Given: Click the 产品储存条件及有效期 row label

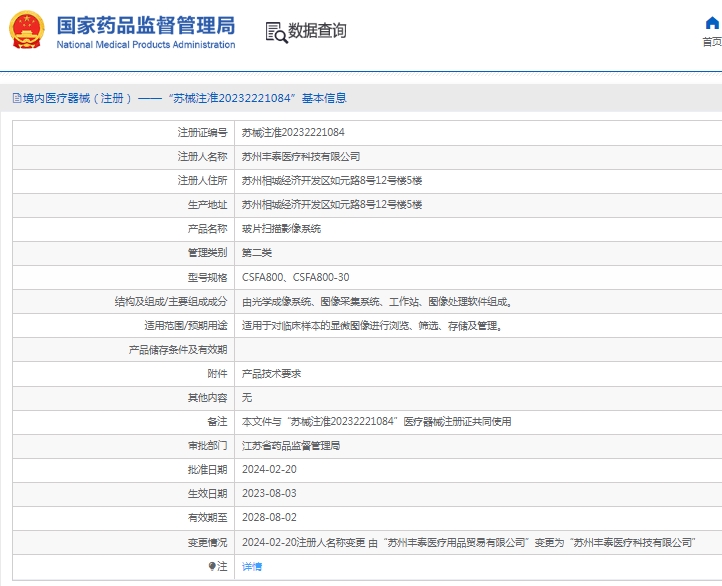Looking at the screenshot, I should point(178,349).
